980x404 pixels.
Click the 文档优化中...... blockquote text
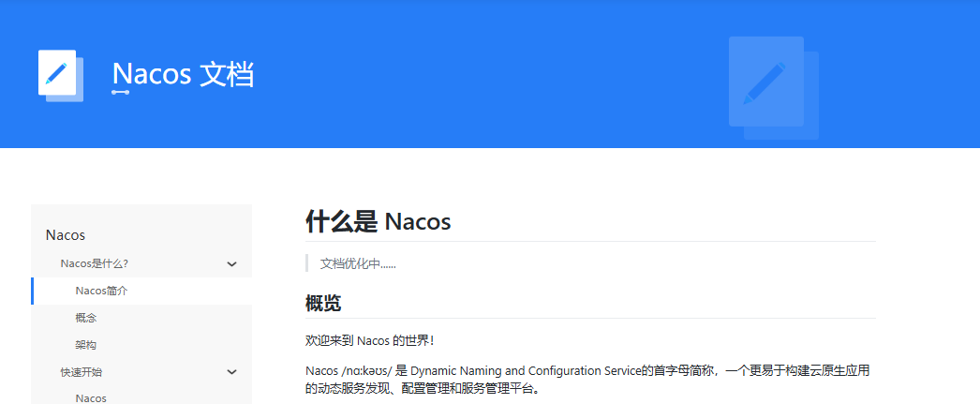[358, 264]
